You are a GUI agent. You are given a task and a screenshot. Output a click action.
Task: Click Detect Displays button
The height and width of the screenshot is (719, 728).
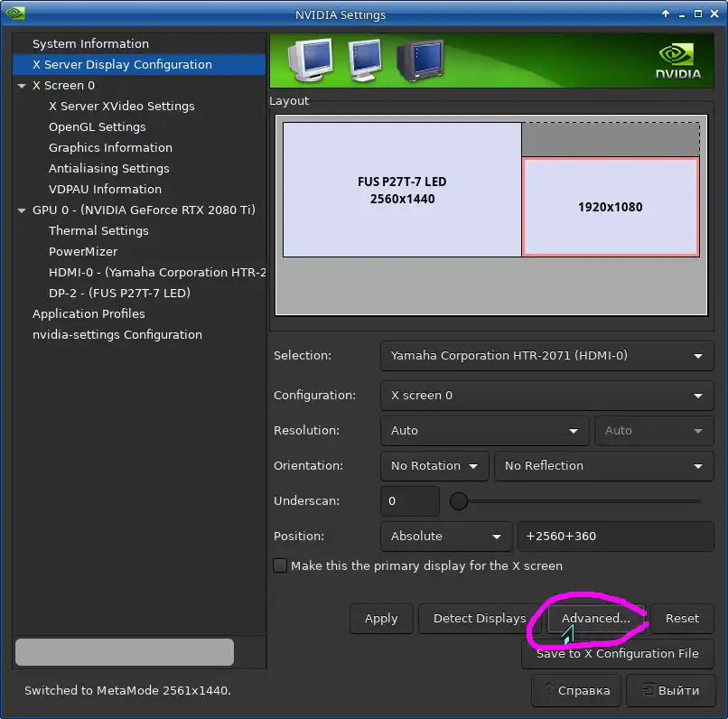click(x=480, y=618)
